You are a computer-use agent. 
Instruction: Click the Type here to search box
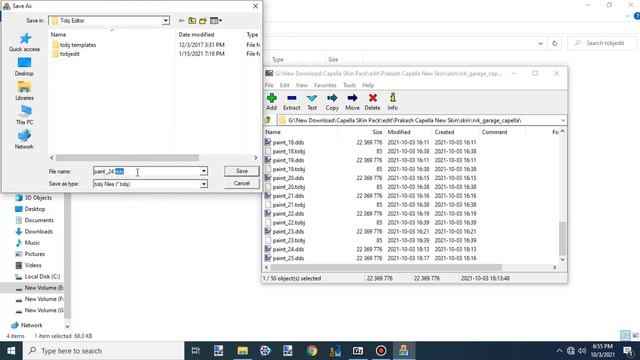click(x=104, y=351)
